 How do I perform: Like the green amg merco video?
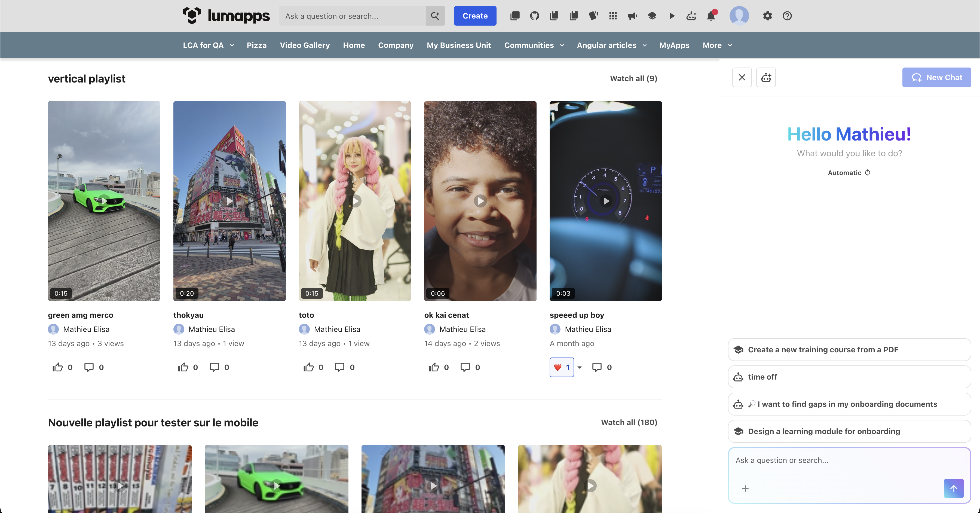(x=62, y=367)
